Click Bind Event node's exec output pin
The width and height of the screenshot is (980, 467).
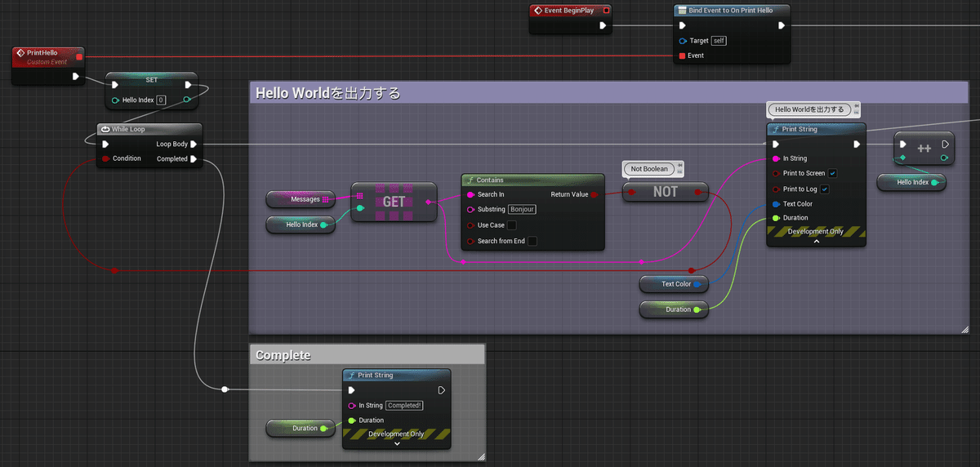point(782,25)
